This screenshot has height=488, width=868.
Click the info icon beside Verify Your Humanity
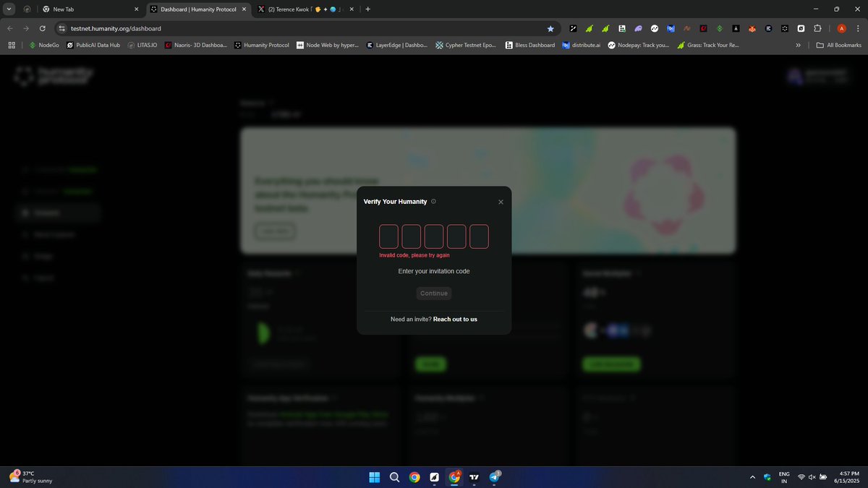pyautogui.click(x=433, y=202)
